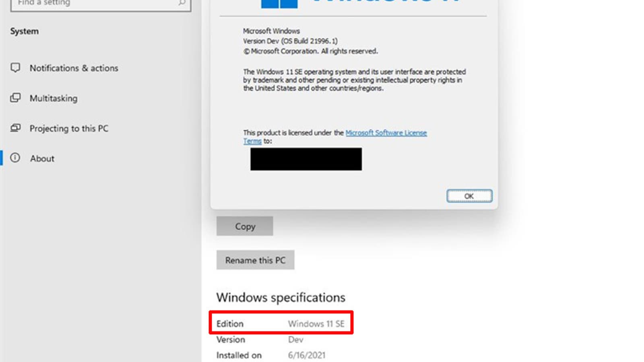Go to Multitasking settings
The height and width of the screenshot is (362, 644).
click(x=54, y=98)
